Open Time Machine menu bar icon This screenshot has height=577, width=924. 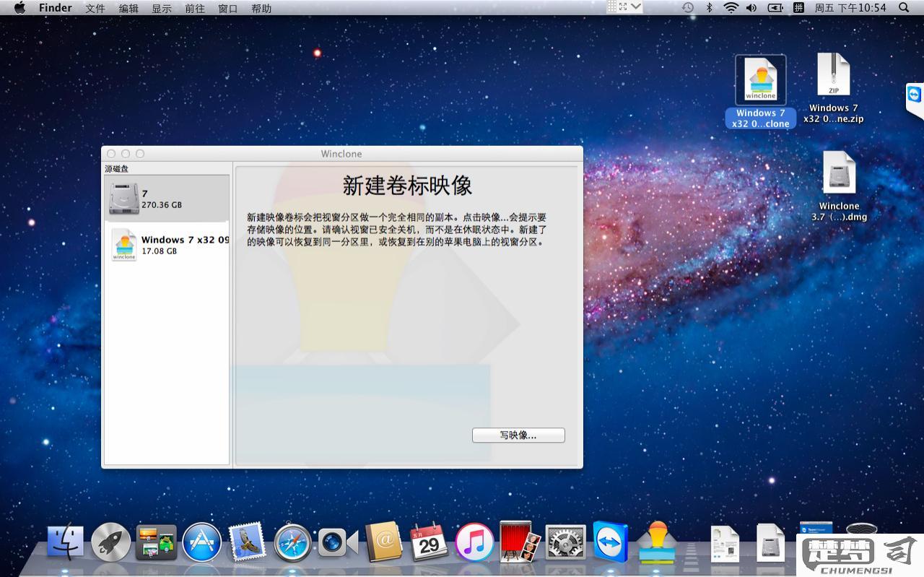688,8
